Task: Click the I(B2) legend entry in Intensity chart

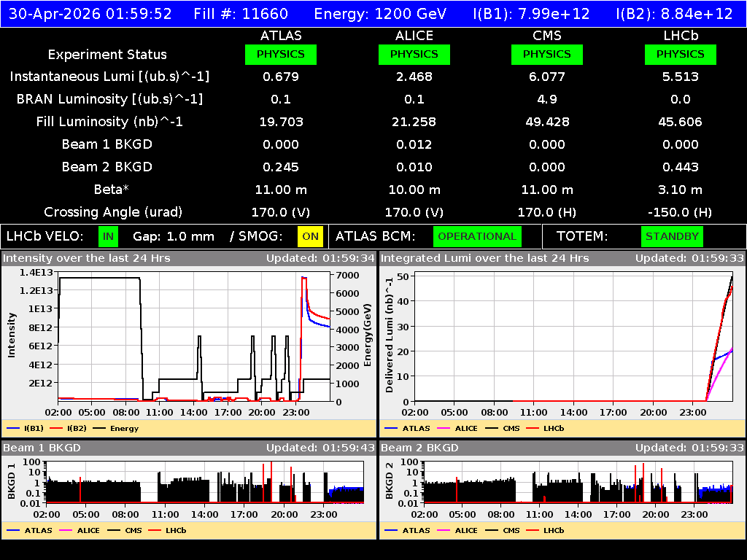Action: point(68,428)
